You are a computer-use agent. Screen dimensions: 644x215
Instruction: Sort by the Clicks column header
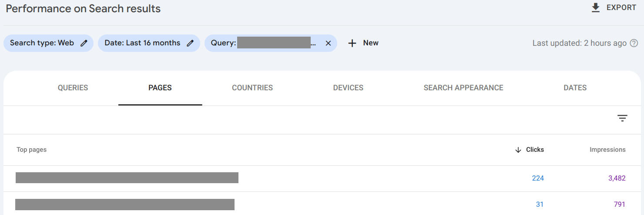535,150
